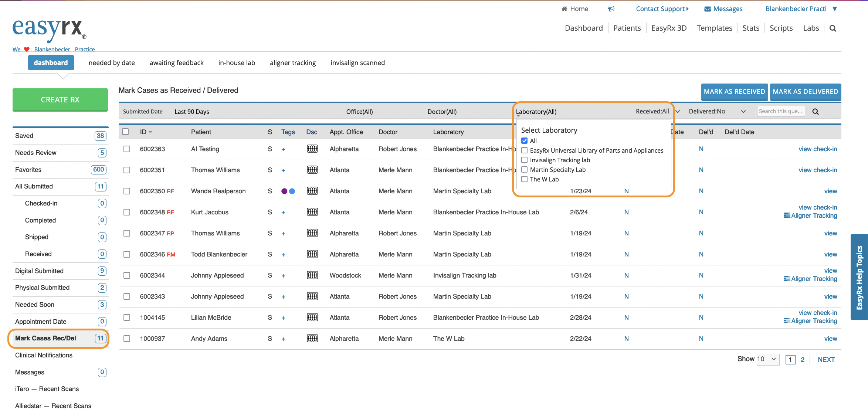The width and height of the screenshot is (868, 411).
Task: Open Dsc grid icon for Lilian McBride
Action: click(312, 317)
